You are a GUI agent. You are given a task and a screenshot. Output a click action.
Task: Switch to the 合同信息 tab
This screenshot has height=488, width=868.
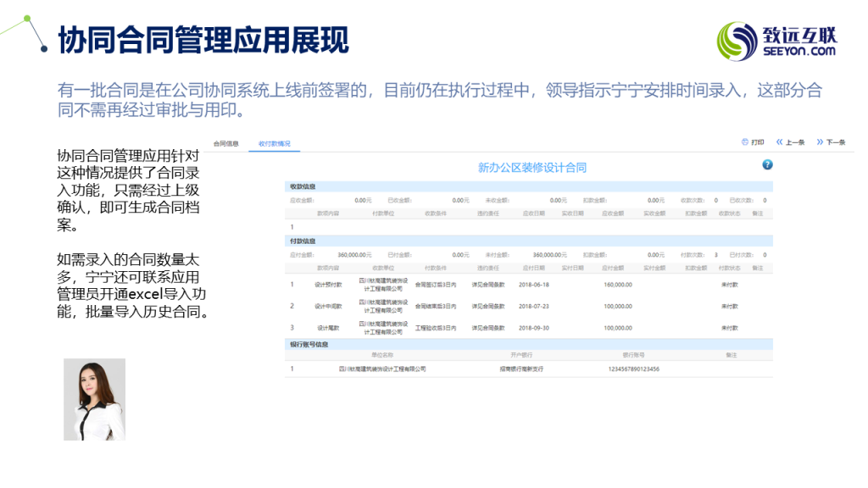click(225, 144)
